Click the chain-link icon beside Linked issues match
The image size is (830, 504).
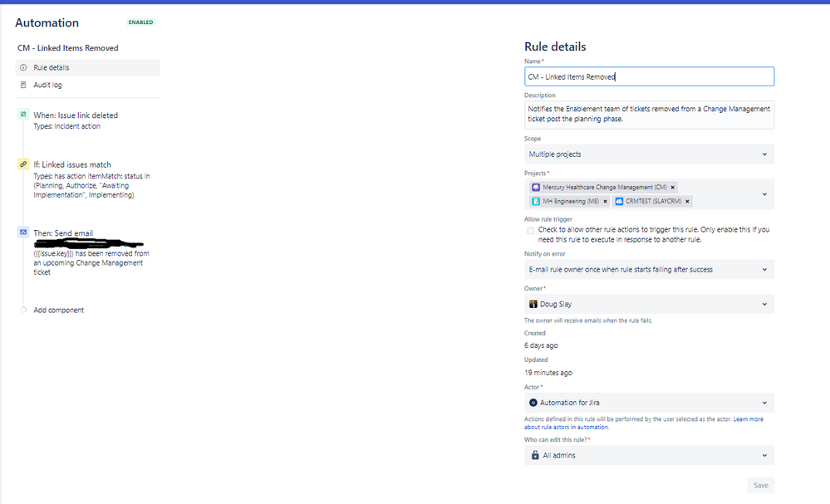pos(22,164)
